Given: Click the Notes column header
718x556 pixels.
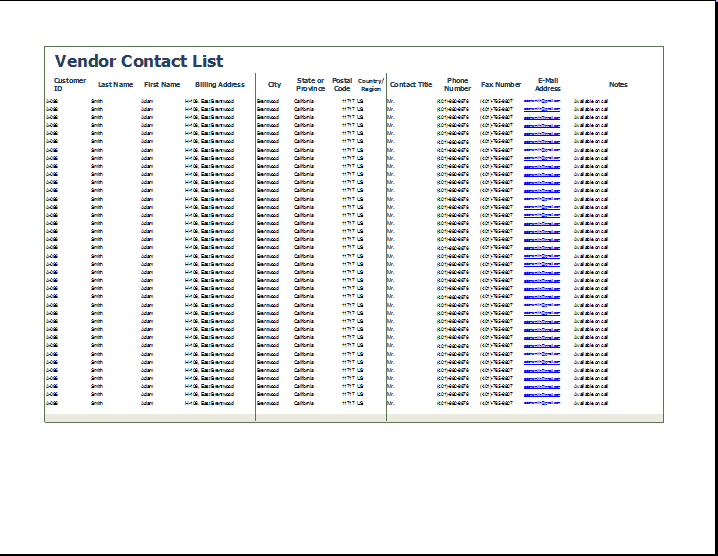Looking at the screenshot, I should tap(618, 84).
